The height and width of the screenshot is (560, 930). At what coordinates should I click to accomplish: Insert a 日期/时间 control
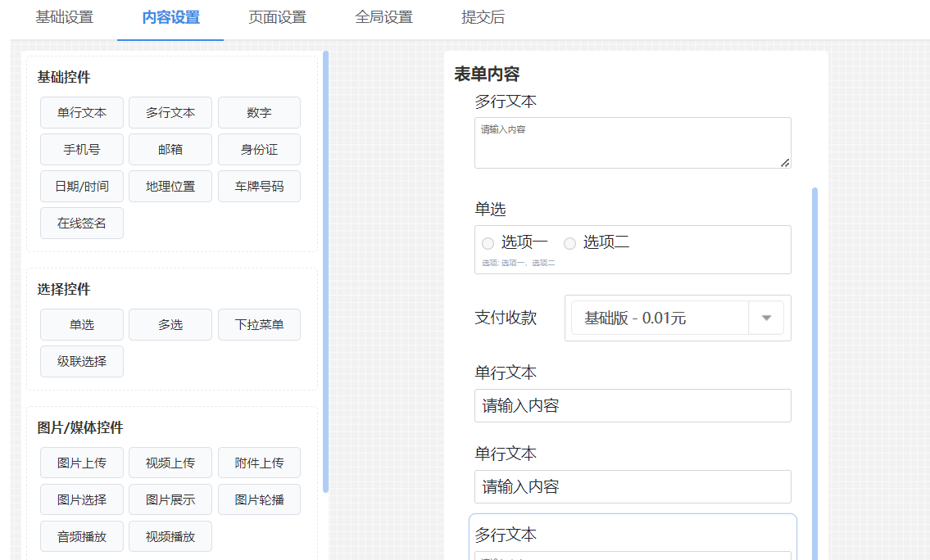[x=81, y=186]
